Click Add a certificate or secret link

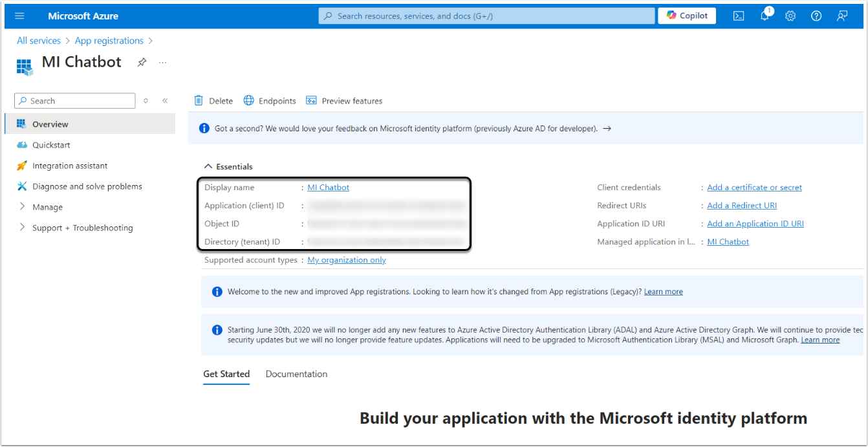[754, 188]
